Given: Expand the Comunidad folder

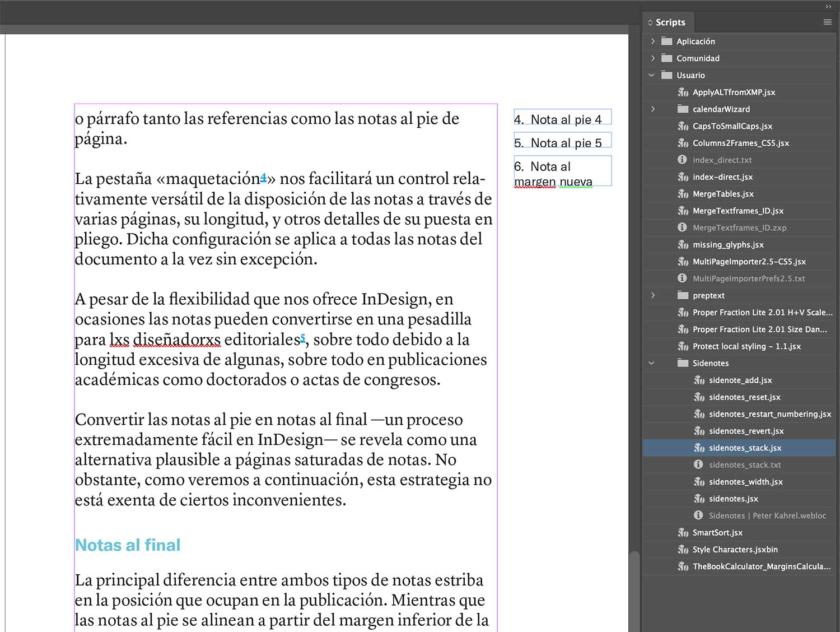Looking at the screenshot, I should [x=652, y=58].
